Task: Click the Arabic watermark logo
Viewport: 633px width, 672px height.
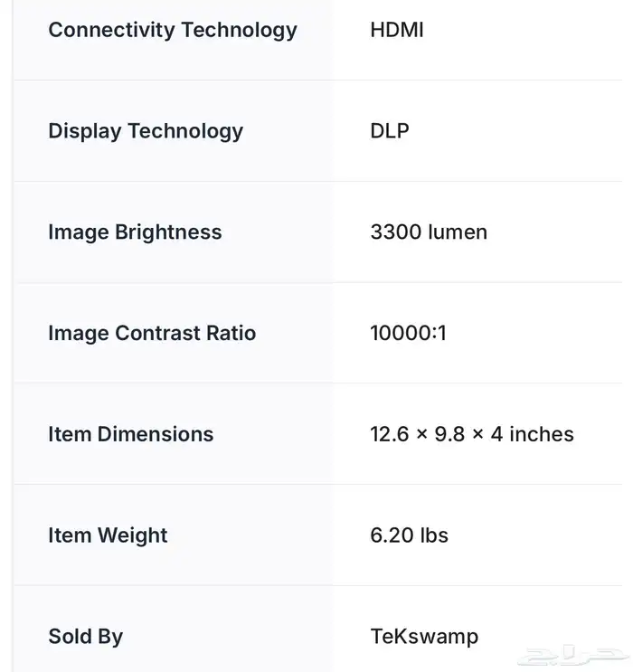Action: tap(572, 656)
